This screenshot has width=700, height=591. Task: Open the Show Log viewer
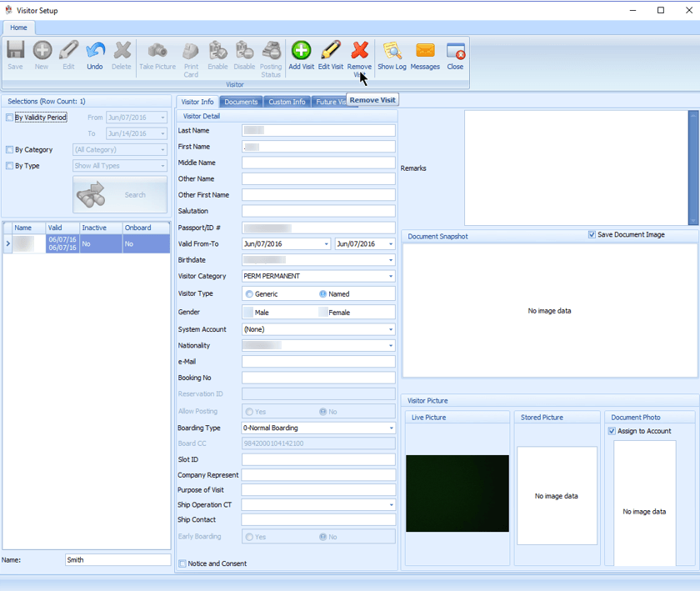click(x=392, y=55)
